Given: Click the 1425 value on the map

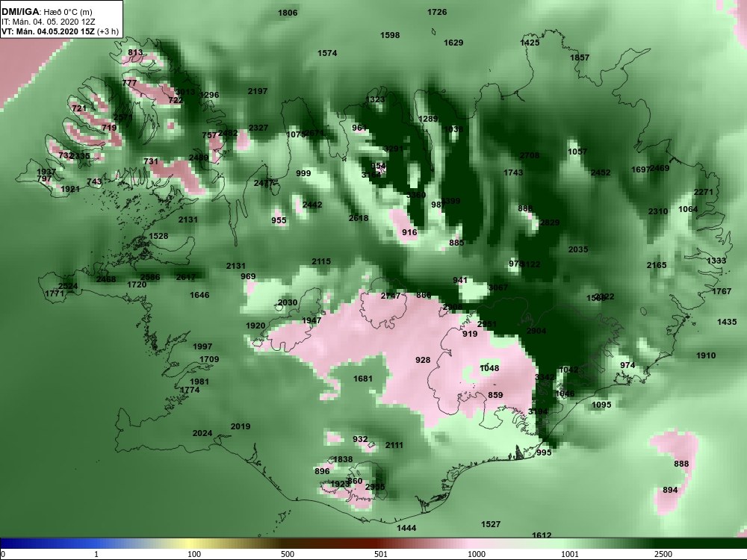Looking at the screenshot, I should 530,43.
